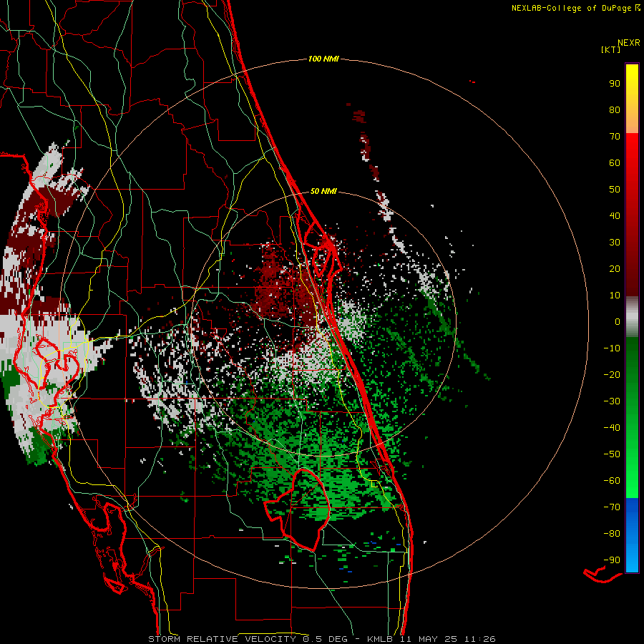
Task: Click the -20 value on the velocity scale
Action: 612,375
